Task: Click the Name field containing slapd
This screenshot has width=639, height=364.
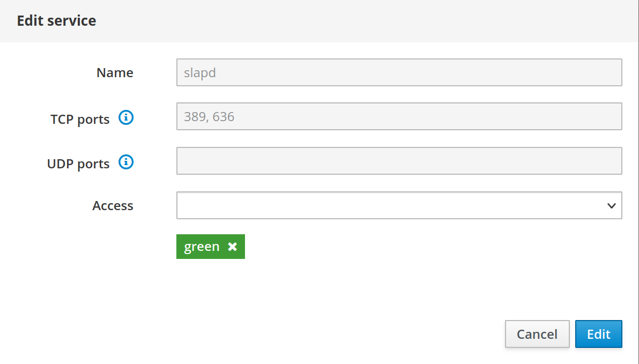Action: (399, 72)
